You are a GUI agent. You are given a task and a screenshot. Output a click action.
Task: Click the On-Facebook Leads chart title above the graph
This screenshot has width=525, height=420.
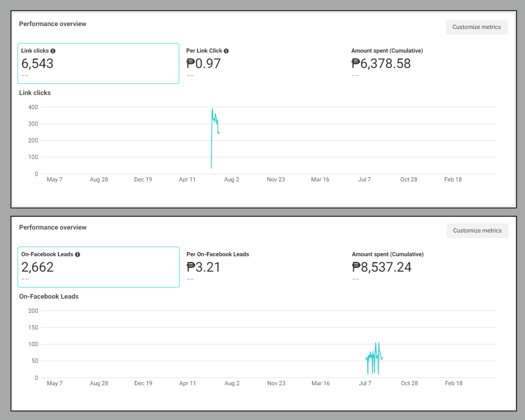49,296
